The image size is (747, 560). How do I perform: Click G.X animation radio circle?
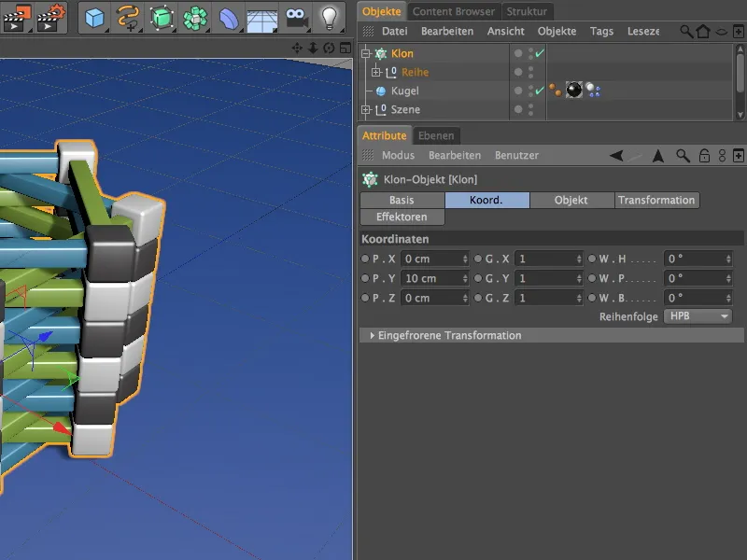(x=478, y=259)
